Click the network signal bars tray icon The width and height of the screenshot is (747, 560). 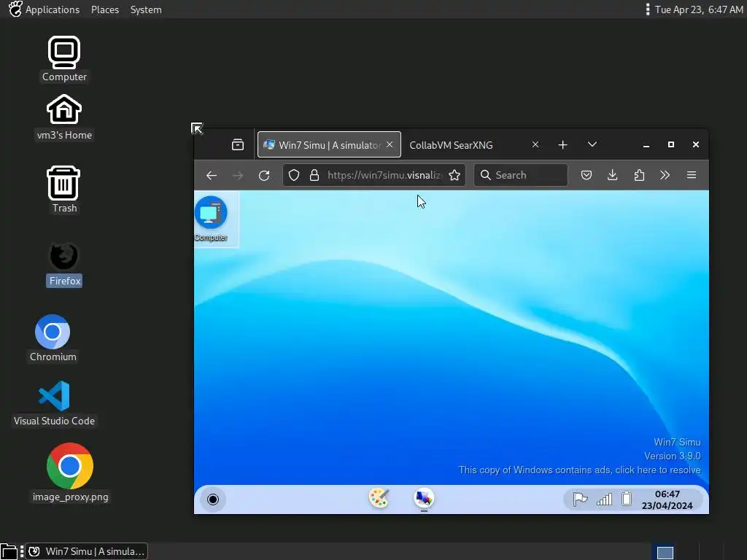tap(604, 499)
